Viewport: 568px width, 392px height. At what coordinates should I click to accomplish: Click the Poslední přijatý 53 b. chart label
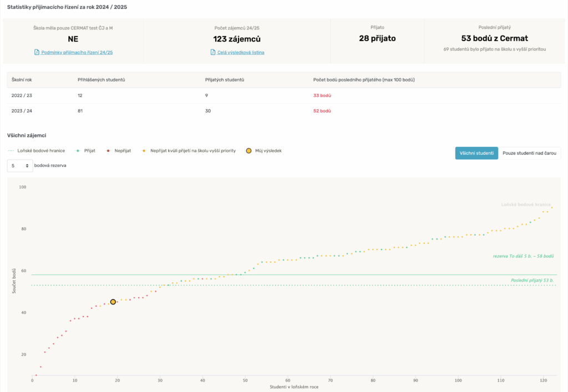tap(532, 281)
